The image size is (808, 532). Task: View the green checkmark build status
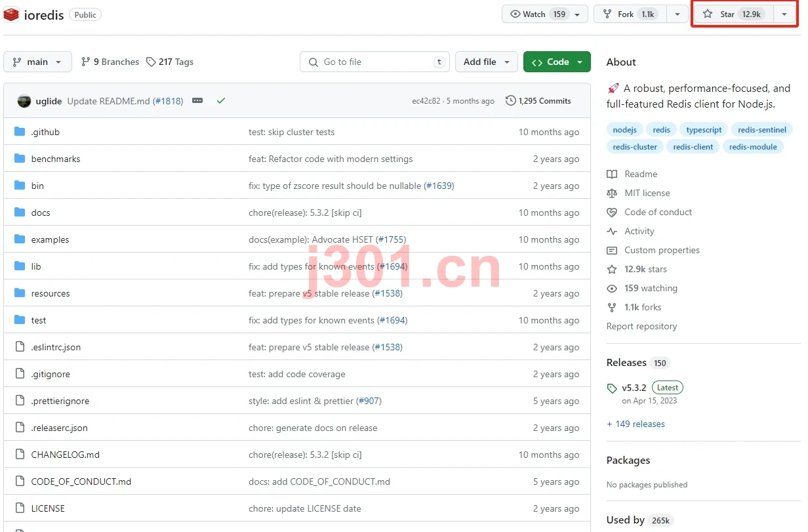coord(221,101)
